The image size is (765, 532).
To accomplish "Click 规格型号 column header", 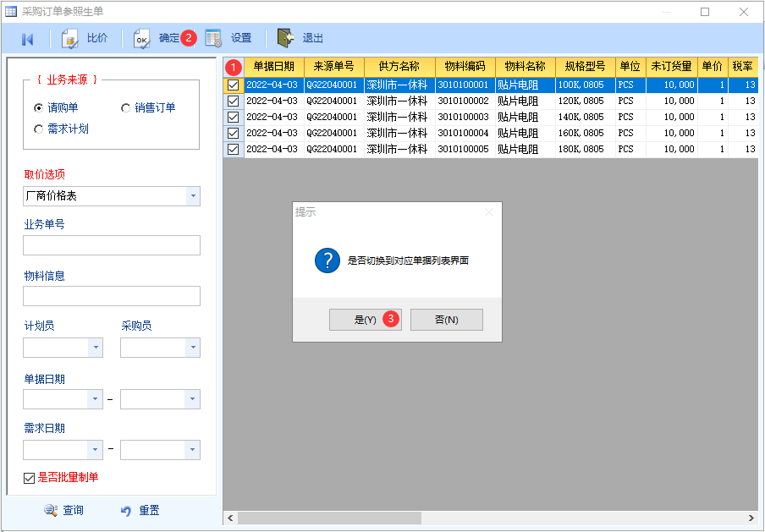I will (x=585, y=67).
